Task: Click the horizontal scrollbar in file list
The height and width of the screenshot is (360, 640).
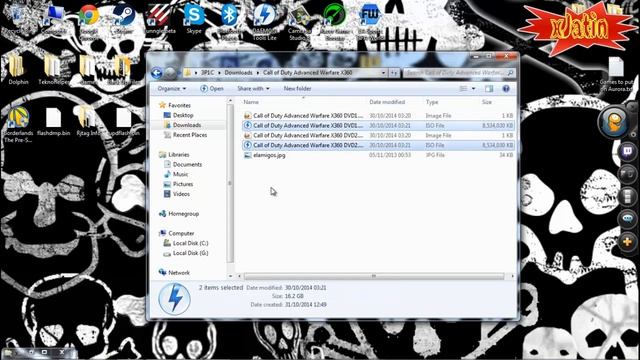Action: click(374, 276)
